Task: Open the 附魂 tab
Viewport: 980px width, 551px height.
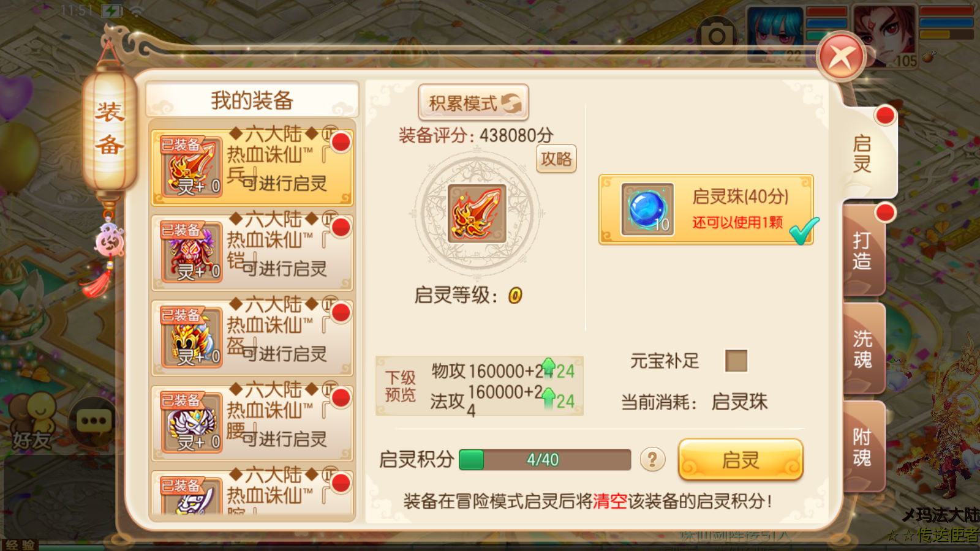Action: [864, 448]
